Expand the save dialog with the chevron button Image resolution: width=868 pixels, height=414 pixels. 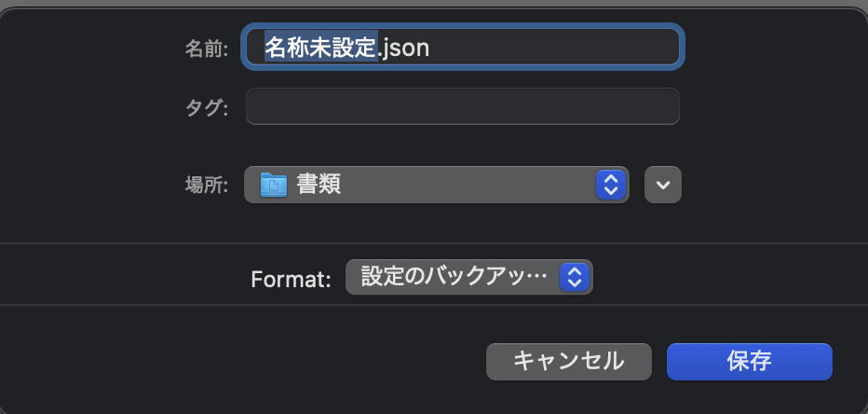click(x=663, y=185)
